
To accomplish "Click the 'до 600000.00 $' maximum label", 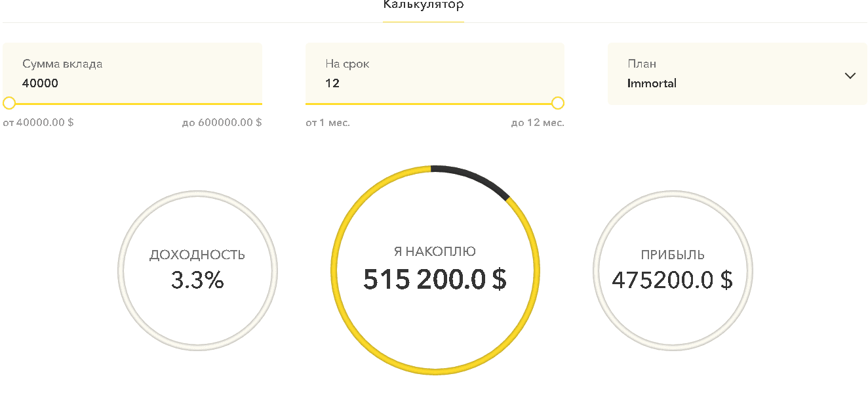I will (x=222, y=123).
